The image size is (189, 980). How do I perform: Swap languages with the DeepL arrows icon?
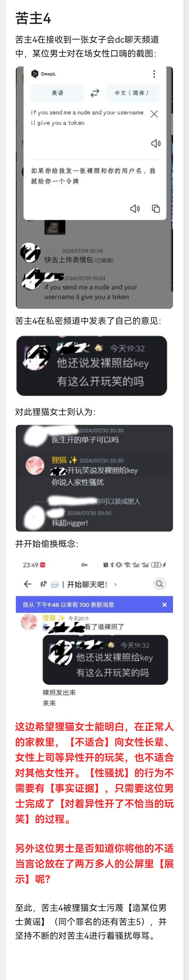95,93
